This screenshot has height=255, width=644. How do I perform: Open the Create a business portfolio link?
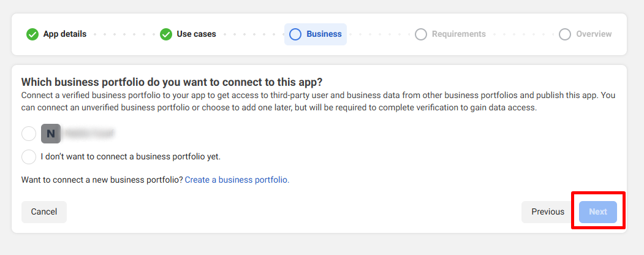237,180
